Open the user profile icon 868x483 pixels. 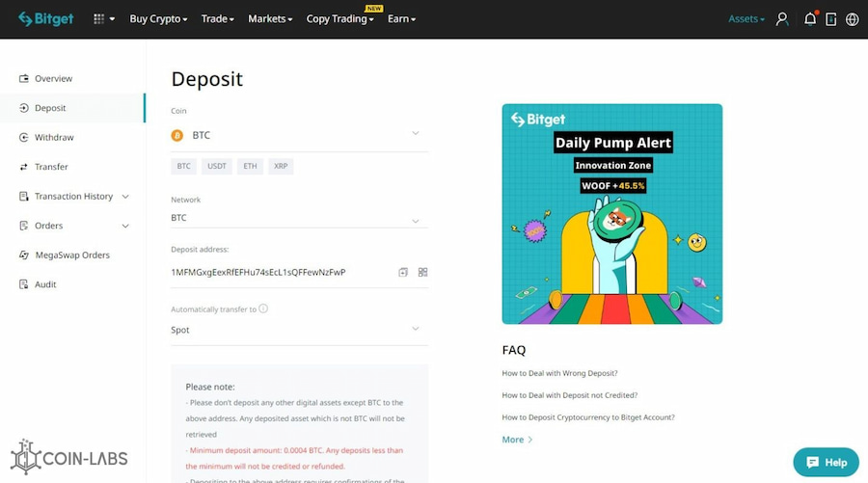coord(781,19)
